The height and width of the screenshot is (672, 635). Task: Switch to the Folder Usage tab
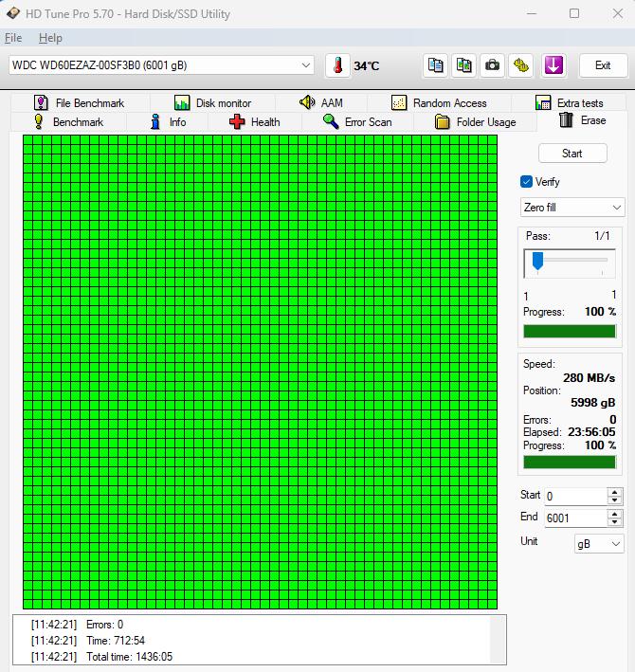tap(475, 121)
